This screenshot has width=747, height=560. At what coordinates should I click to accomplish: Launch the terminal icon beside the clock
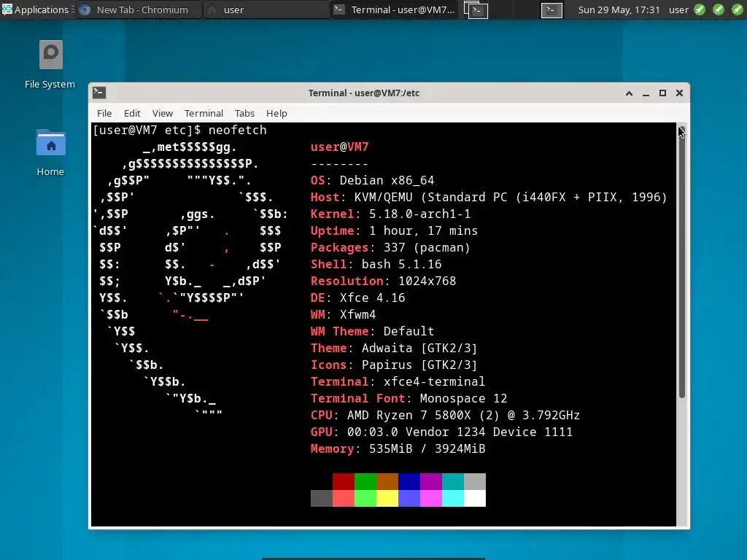pyautogui.click(x=551, y=9)
